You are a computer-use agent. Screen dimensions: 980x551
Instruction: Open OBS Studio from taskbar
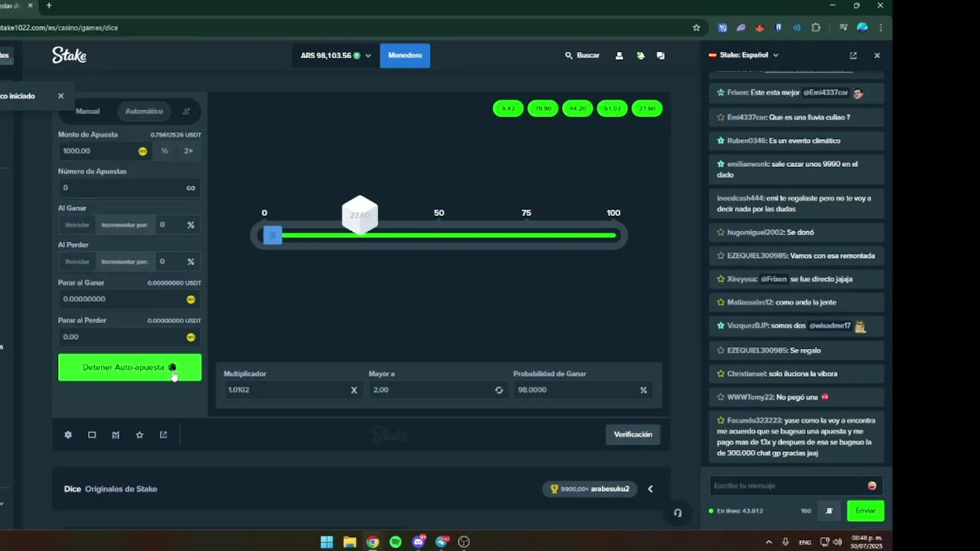(464, 542)
